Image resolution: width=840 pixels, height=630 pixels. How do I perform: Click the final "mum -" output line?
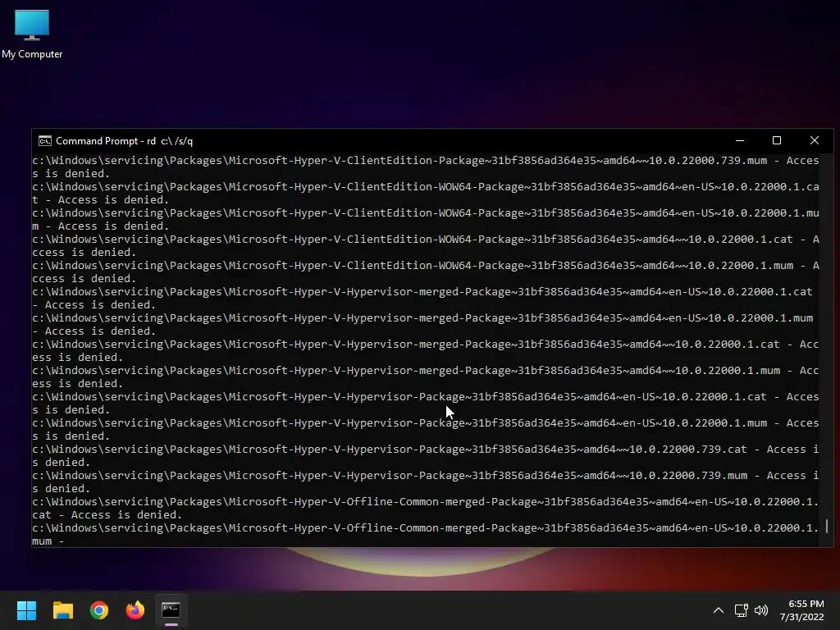pos(48,541)
